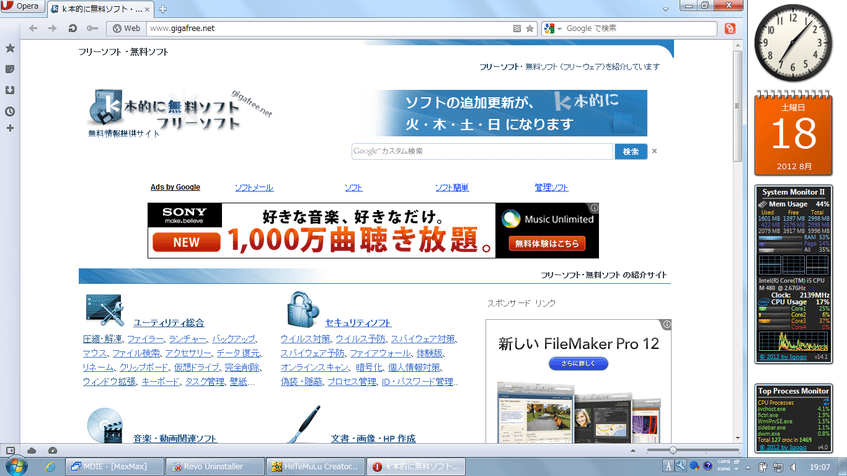Open the Opera main menu button
This screenshot has height=476, width=847.
coord(21,6)
